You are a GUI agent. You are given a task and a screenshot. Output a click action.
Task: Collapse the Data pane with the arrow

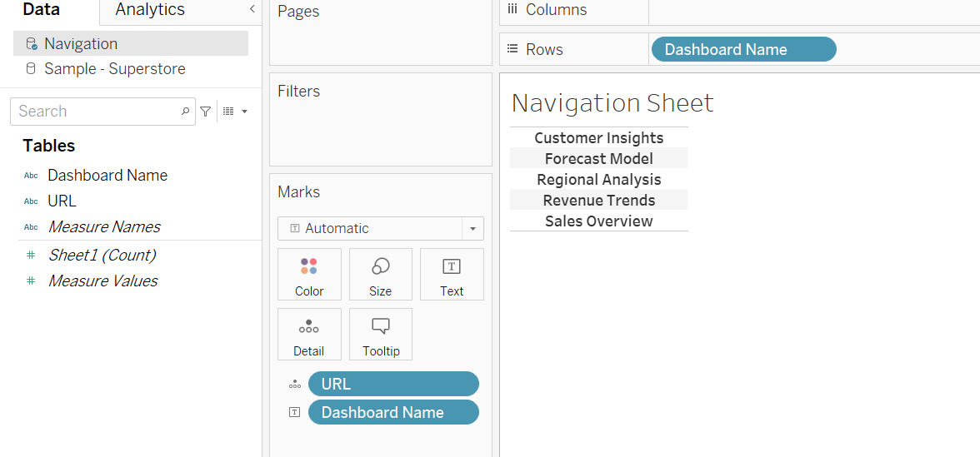tap(252, 9)
